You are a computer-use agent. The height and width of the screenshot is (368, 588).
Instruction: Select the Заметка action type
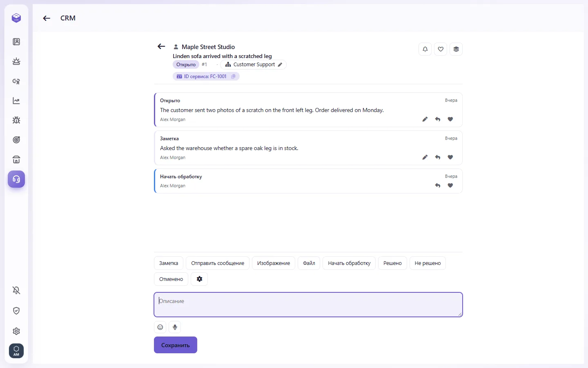coord(169,263)
